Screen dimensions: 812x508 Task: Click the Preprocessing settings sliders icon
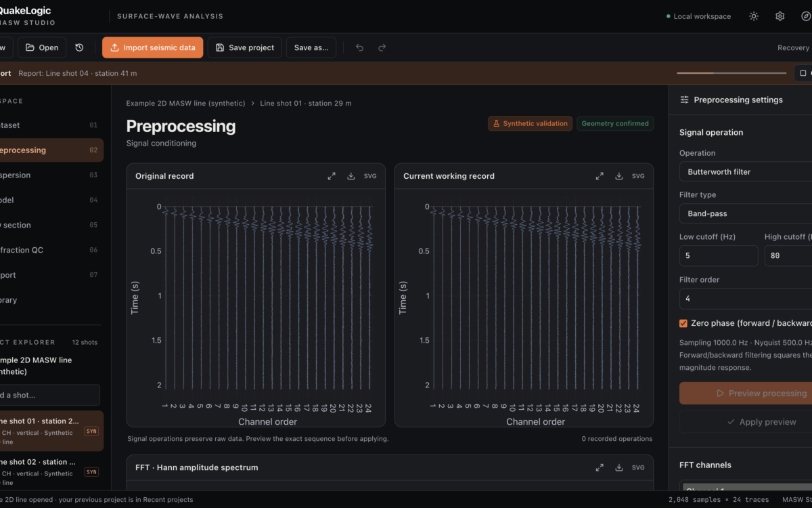point(684,100)
